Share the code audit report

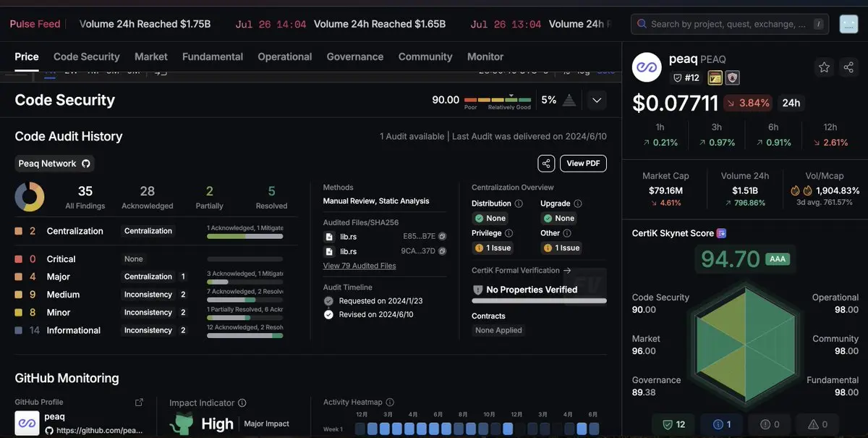pos(546,163)
